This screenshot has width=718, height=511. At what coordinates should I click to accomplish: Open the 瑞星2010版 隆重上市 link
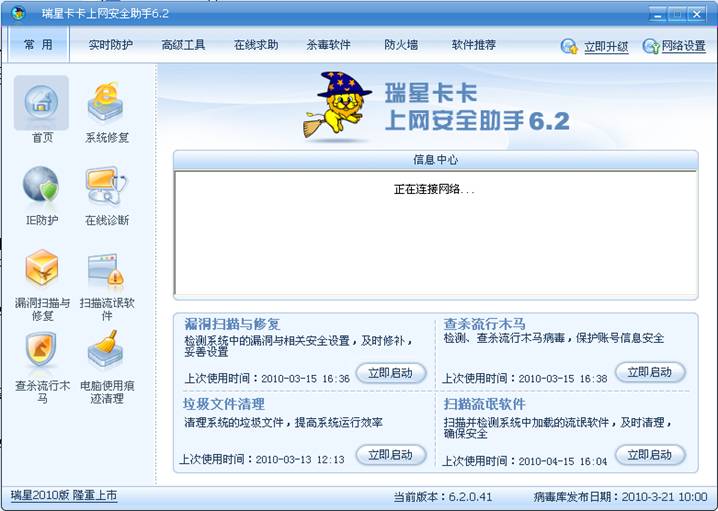(64, 495)
